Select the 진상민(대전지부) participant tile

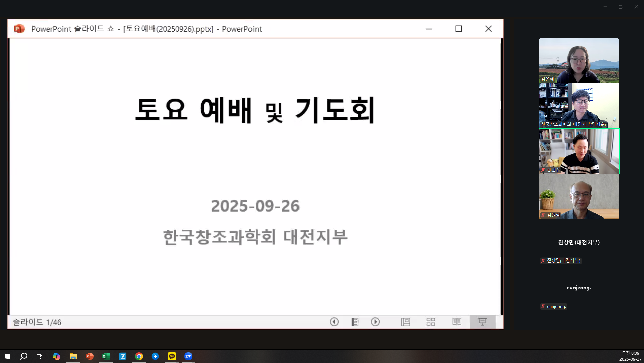click(x=579, y=242)
